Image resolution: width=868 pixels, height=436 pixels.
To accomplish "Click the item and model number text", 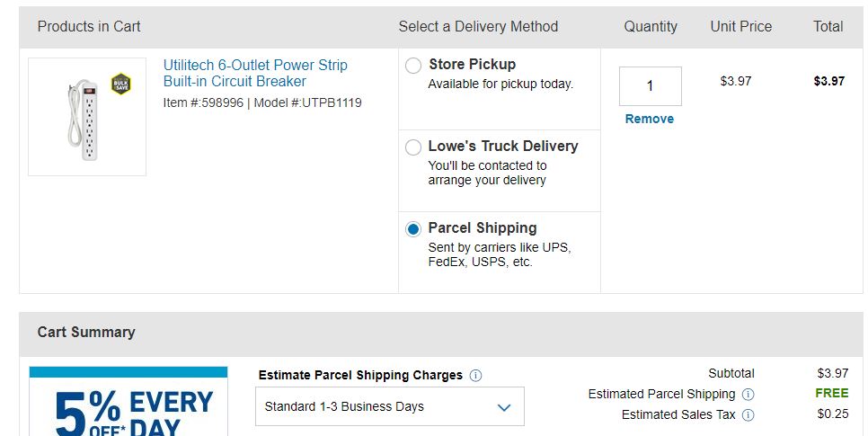I will 262,102.
